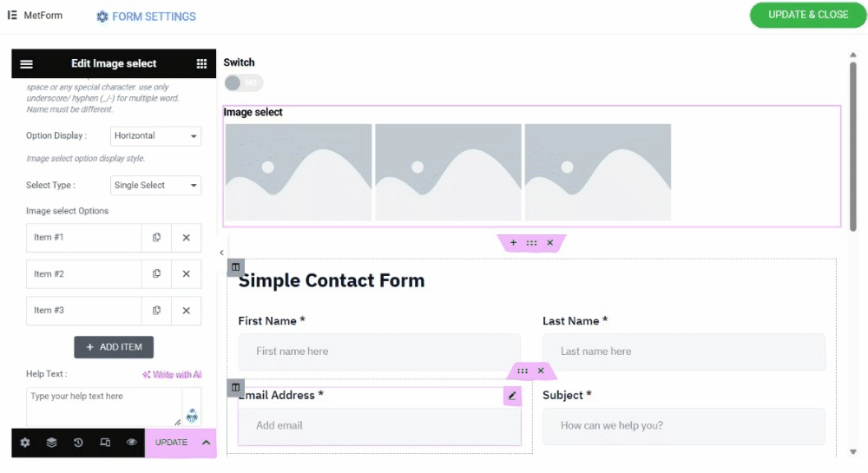Open the Option Display dropdown

pos(155,136)
